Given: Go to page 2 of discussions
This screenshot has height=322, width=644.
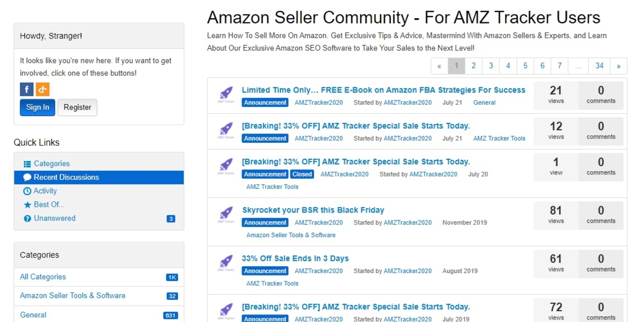Looking at the screenshot, I should coord(473,66).
